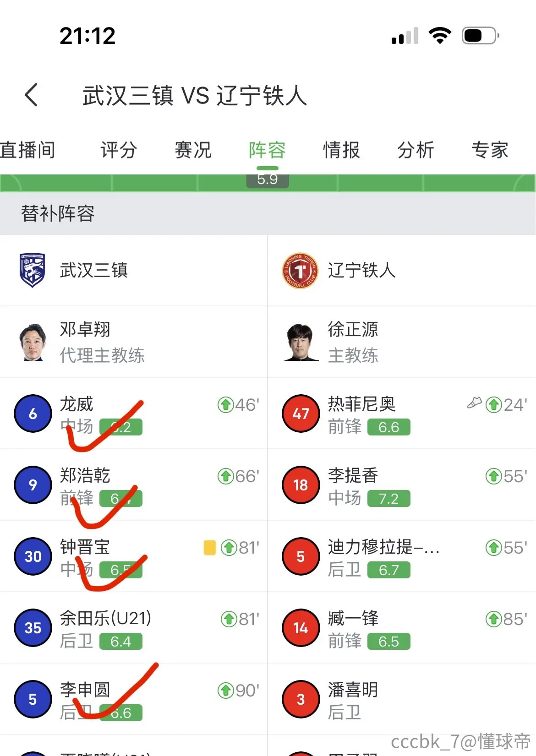Open coach 徐正源 profile photo
This screenshot has width=536, height=756.
[301, 342]
